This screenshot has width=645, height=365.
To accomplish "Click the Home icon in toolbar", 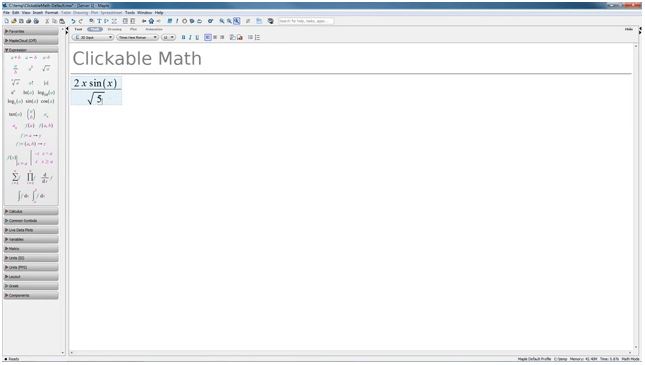I will pyautogui.click(x=151, y=21).
